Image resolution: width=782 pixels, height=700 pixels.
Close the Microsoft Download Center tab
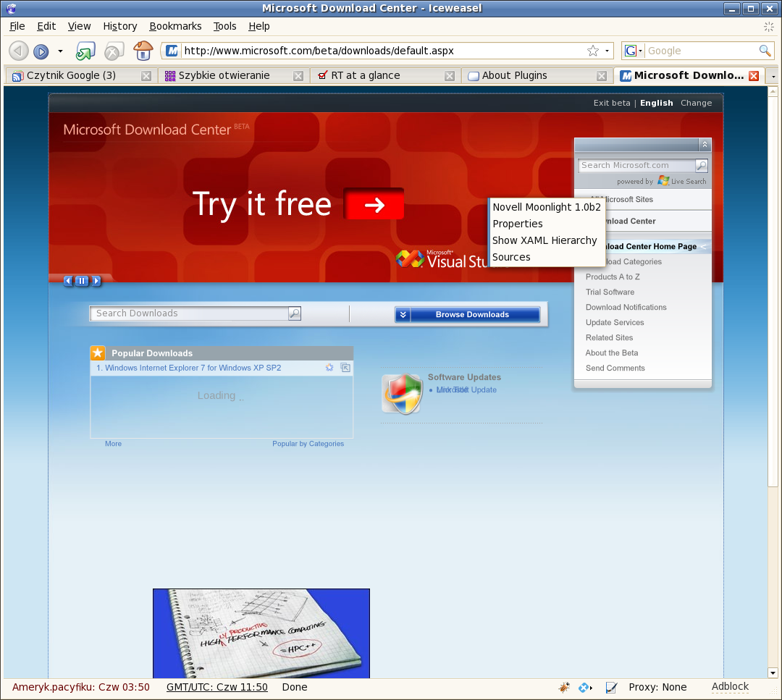click(x=754, y=76)
